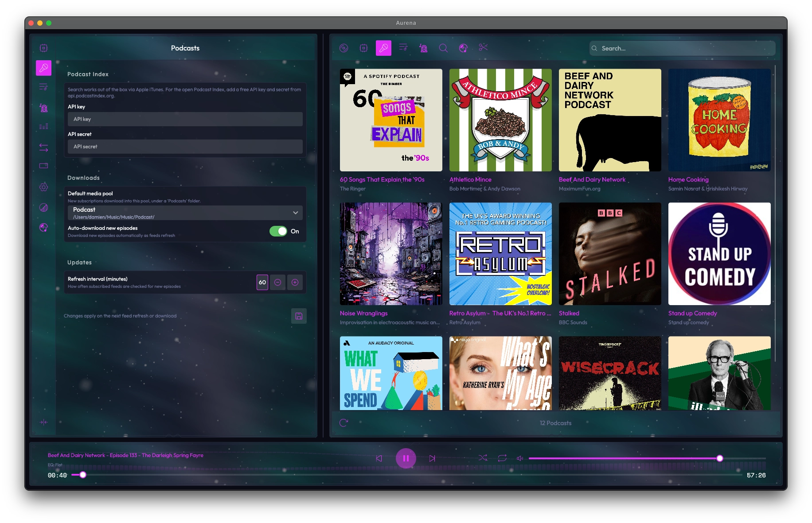Open the jukebox icon in library toolbar
Image resolution: width=812 pixels, height=523 pixels.
(423, 48)
